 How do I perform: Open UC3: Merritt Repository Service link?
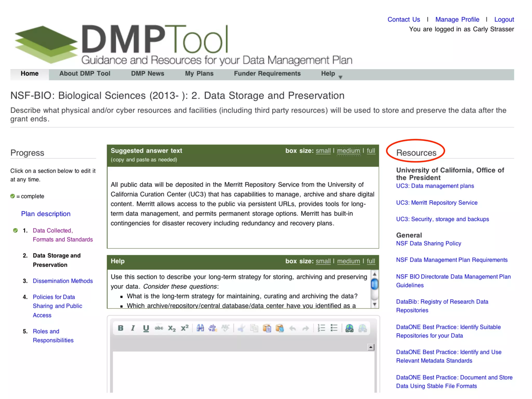coord(437,203)
